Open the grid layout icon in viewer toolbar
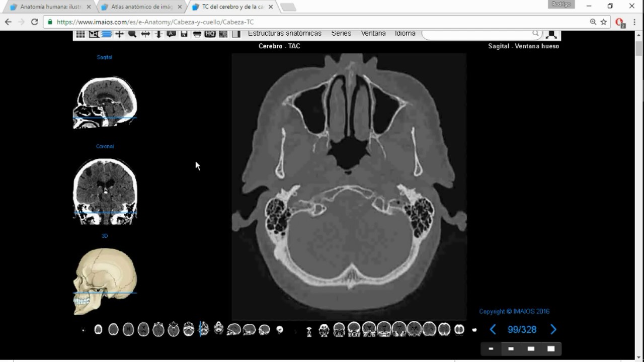The width and height of the screenshot is (644, 362). point(80,34)
